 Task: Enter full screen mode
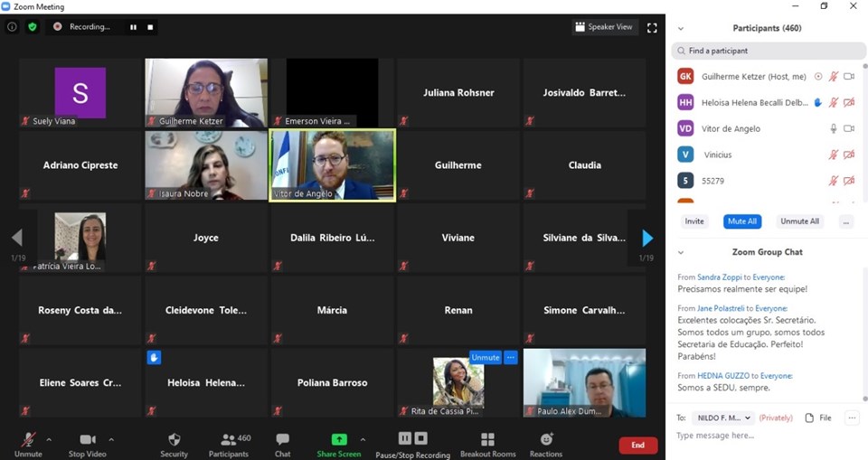tap(652, 27)
